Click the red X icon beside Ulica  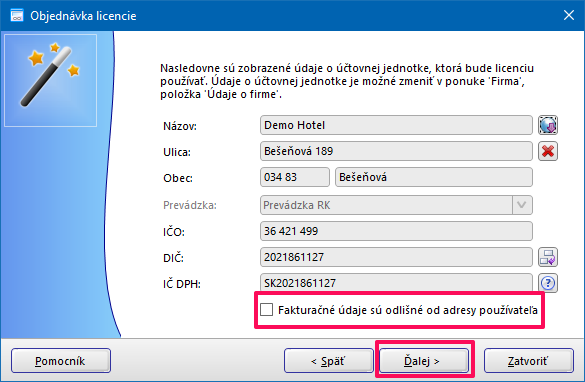(x=548, y=151)
